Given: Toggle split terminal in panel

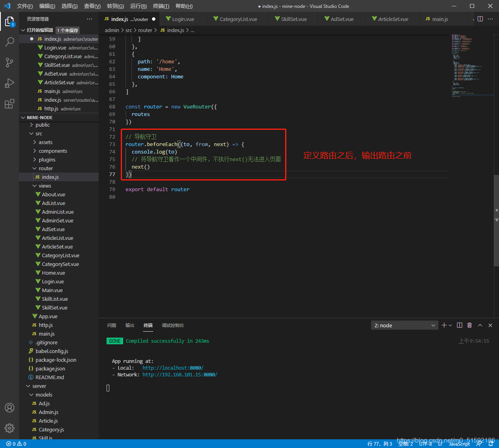Looking at the screenshot, I should pyautogui.click(x=459, y=325).
